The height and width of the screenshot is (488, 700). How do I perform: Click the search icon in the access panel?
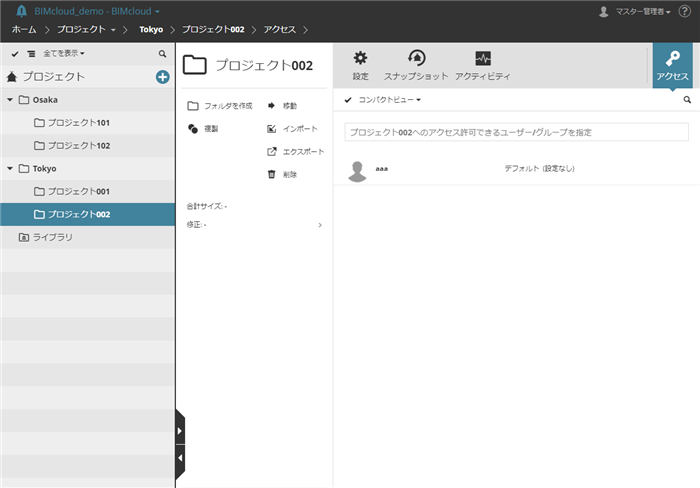(687, 100)
